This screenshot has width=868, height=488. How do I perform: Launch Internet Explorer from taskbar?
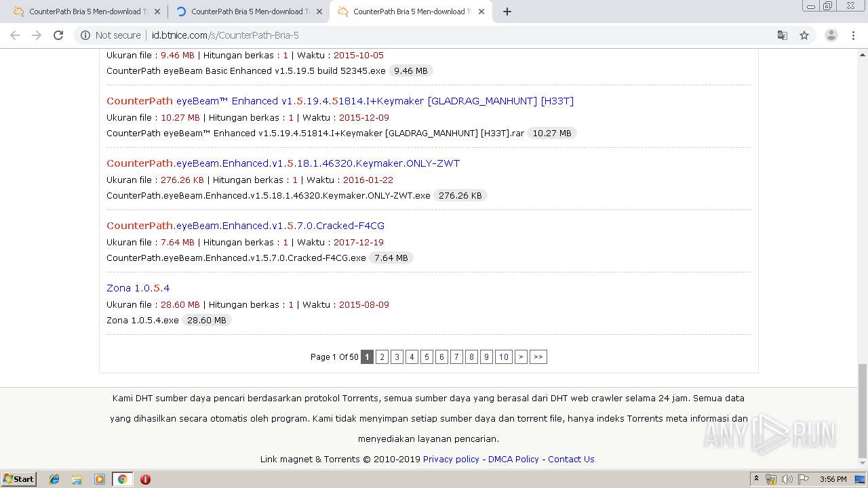coord(54,479)
